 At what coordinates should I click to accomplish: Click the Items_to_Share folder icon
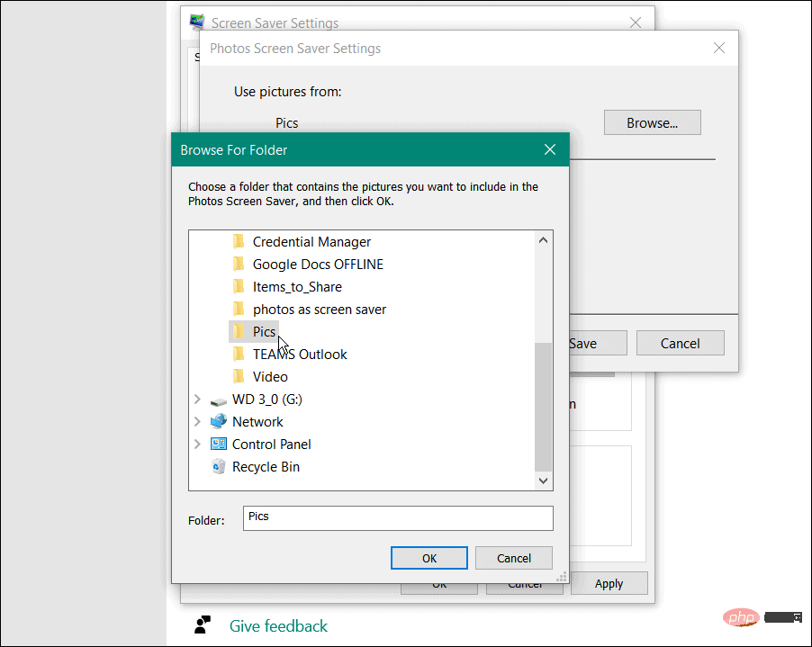pyautogui.click(x=239, y=287)
